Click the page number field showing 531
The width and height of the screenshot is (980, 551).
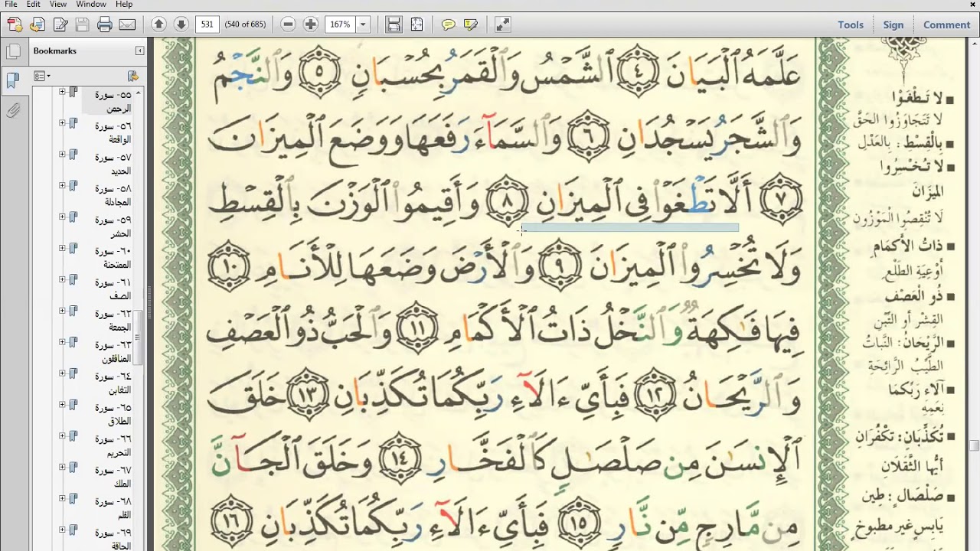(207, 24)
